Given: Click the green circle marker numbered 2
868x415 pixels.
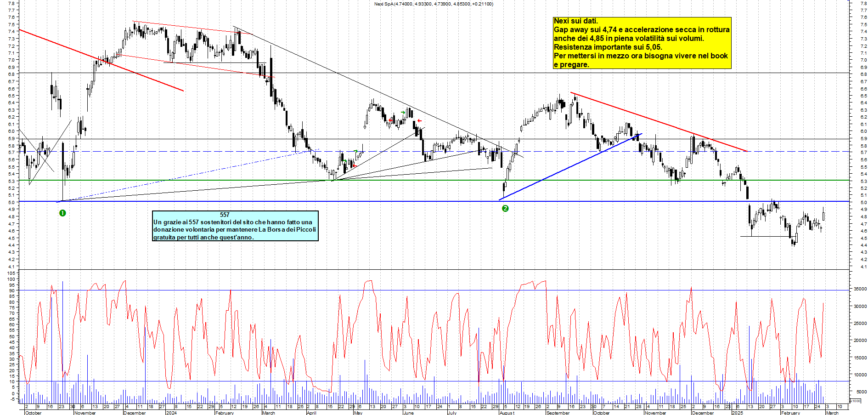Looking at the screenshot, I should [x=505, y=209].
